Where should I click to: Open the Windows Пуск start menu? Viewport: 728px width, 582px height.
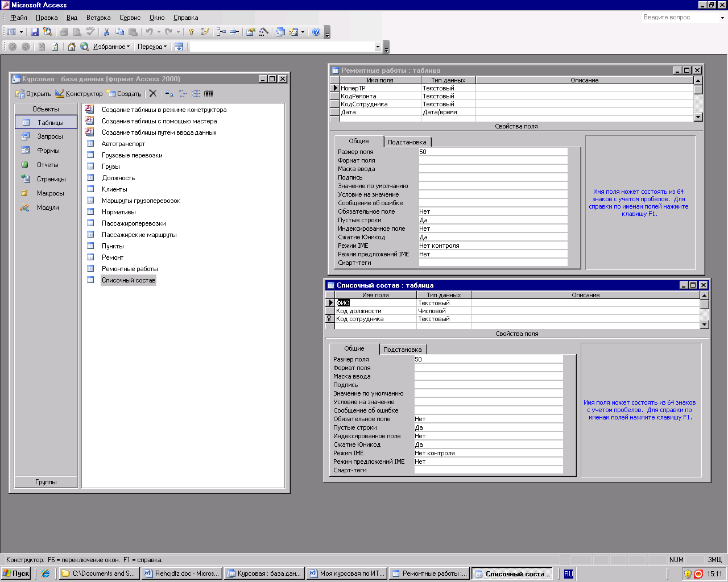point(16,573)
